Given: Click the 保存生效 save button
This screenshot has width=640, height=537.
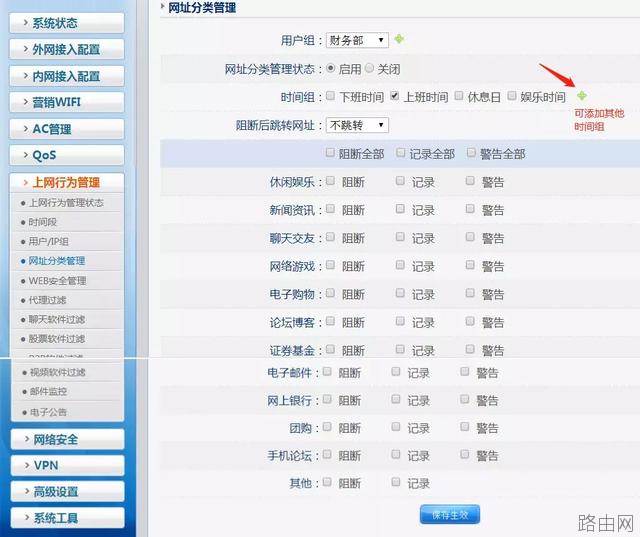Looking at the screenshot, I should coord(450,515).
